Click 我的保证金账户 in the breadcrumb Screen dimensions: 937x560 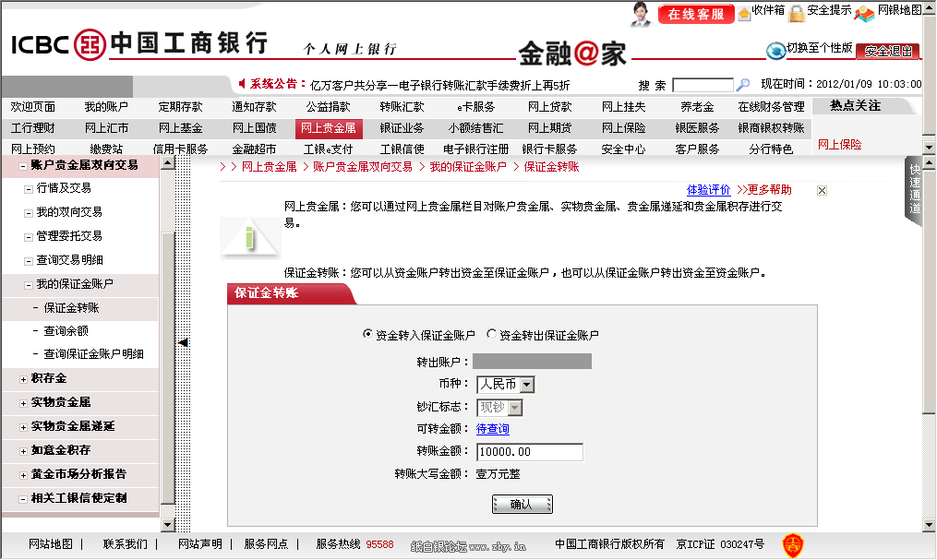click(x=468, y=167)
